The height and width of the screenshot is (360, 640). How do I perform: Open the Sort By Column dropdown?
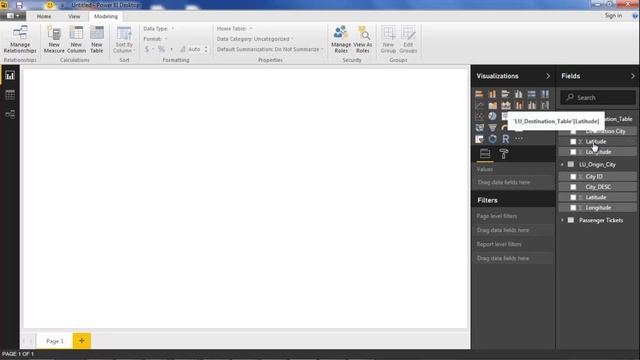(124, 39)
